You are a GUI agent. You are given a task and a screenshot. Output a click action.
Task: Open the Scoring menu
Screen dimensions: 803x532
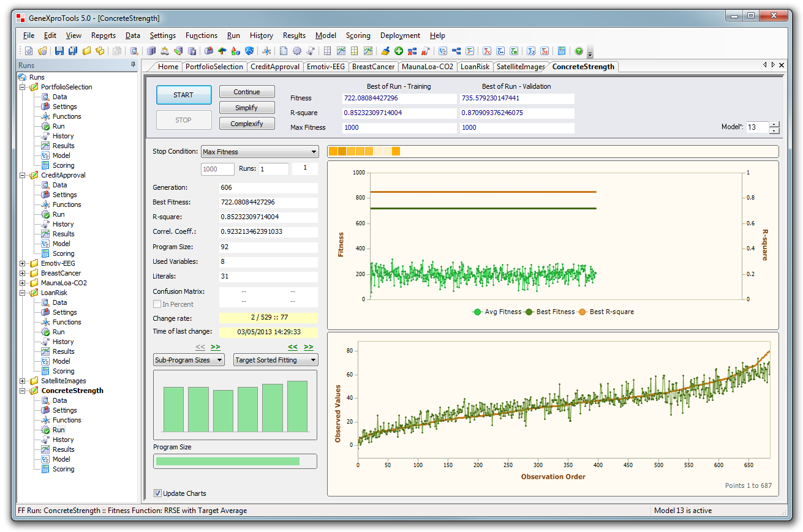point(358,36)
